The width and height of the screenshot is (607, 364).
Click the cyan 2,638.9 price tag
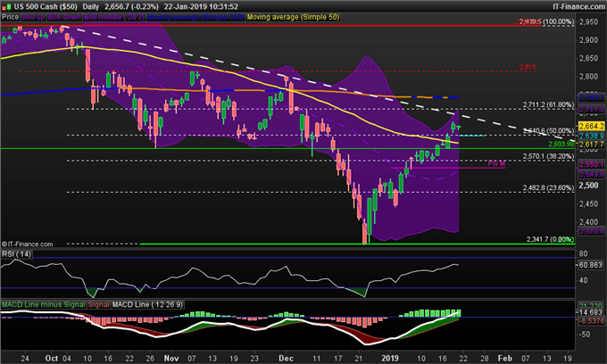[591, 136]
